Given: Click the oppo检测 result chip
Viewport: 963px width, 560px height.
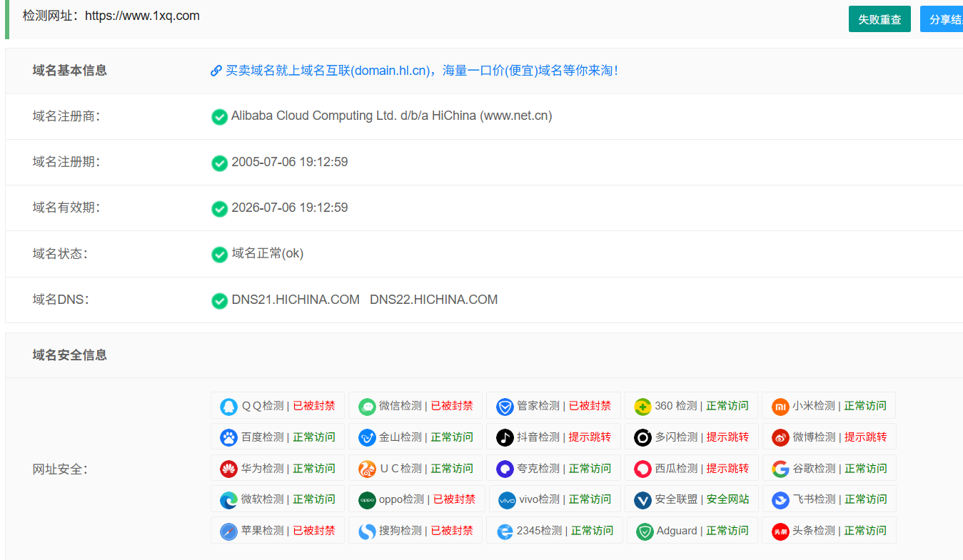Looking at the screenshot, I should pos(415,499).
